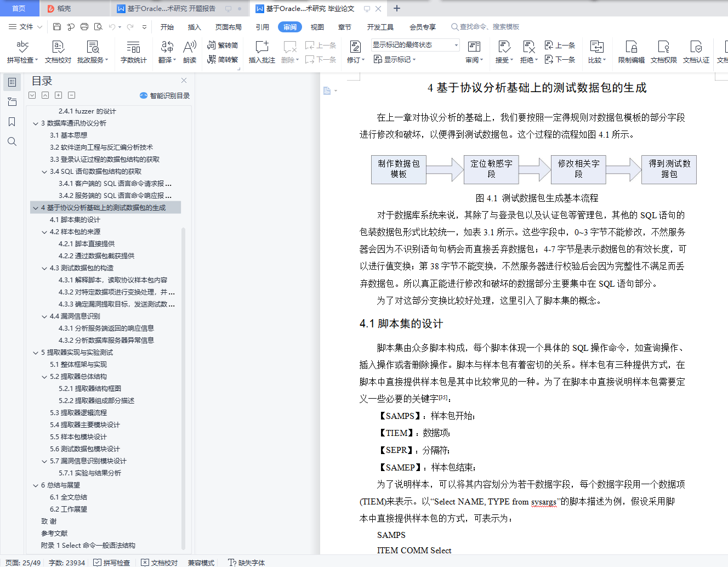Collapse the 3 数据库通讯协议分析 outline node
This screenshot has width=728, height=567.
tap(36, 123)
